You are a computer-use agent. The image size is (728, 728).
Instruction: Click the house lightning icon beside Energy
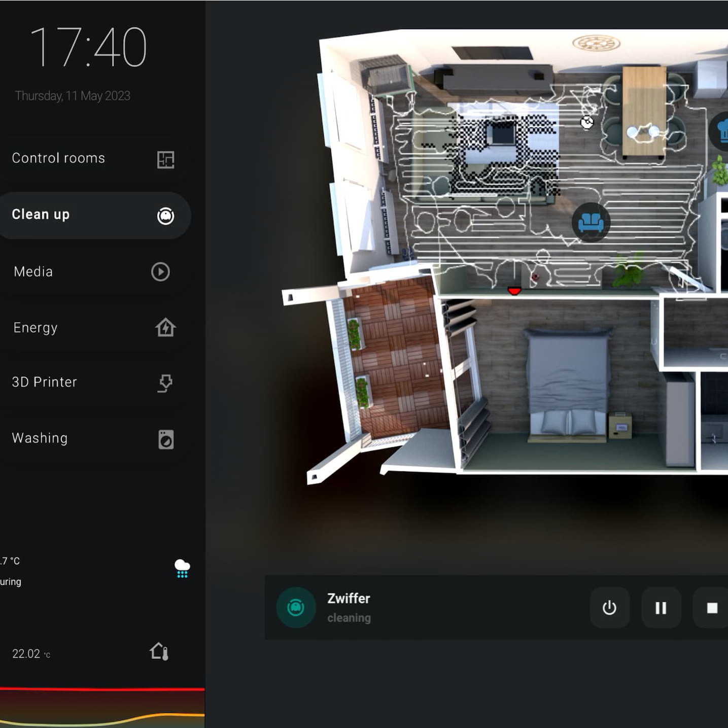click(x=165, y=328)
